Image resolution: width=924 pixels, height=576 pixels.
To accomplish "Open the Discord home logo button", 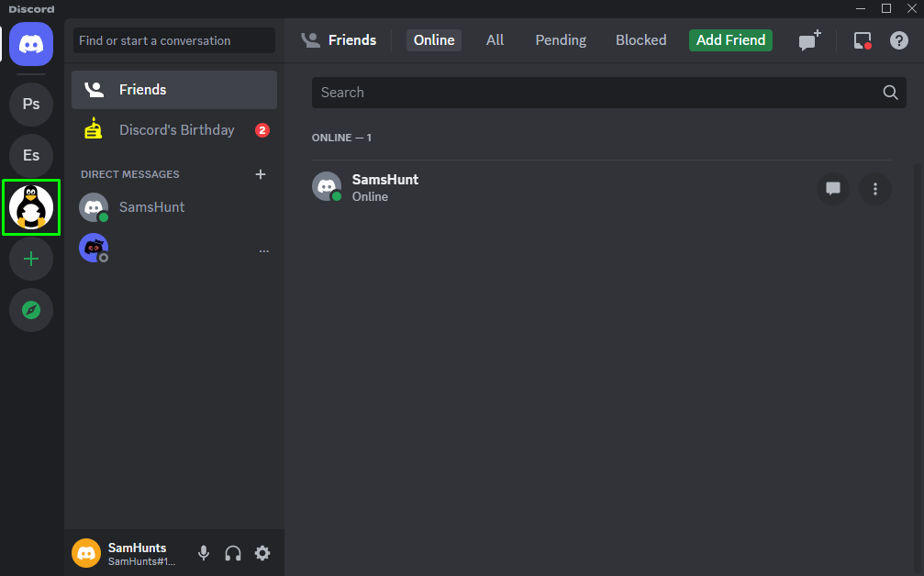I will (31, 44).
